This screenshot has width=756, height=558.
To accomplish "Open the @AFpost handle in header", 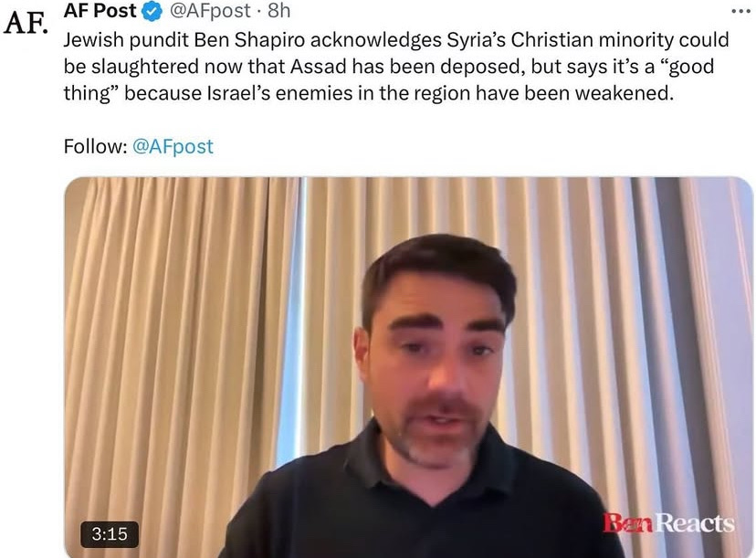I will coord(209,11).
